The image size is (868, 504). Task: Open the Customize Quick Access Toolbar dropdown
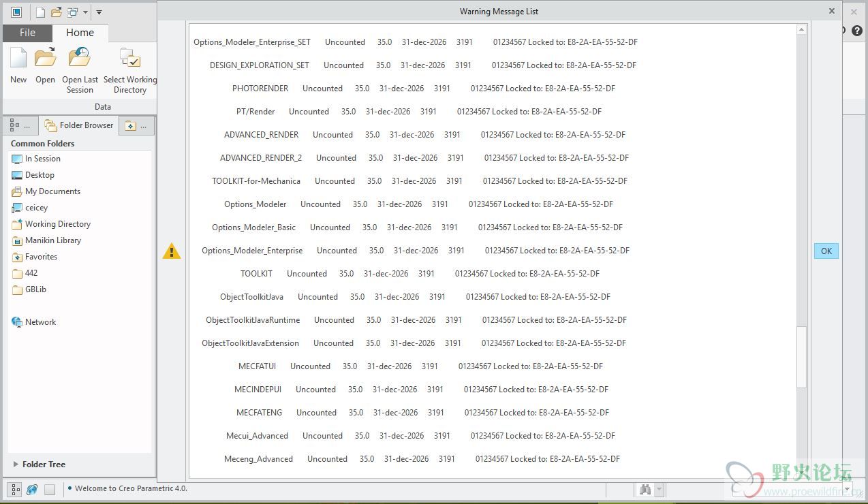(99, 12)
